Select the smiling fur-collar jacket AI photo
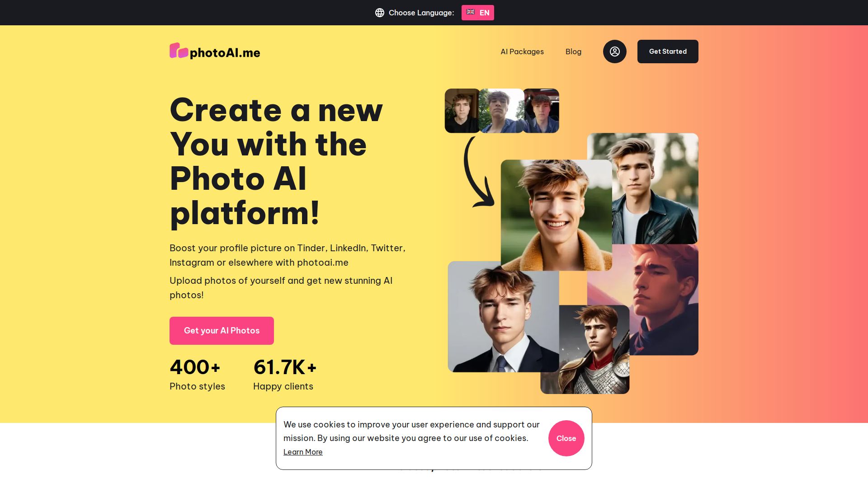The width and height of the screenshot is (868, 488). (557, 215)
